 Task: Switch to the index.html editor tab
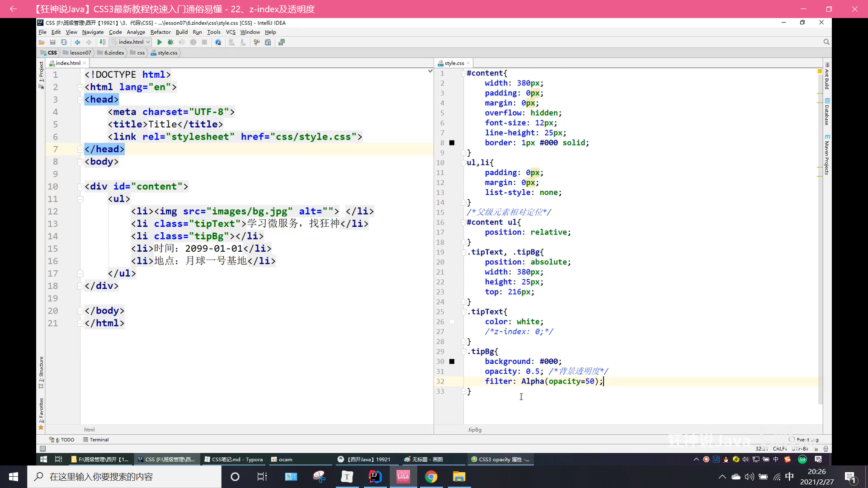pos(68,63)
